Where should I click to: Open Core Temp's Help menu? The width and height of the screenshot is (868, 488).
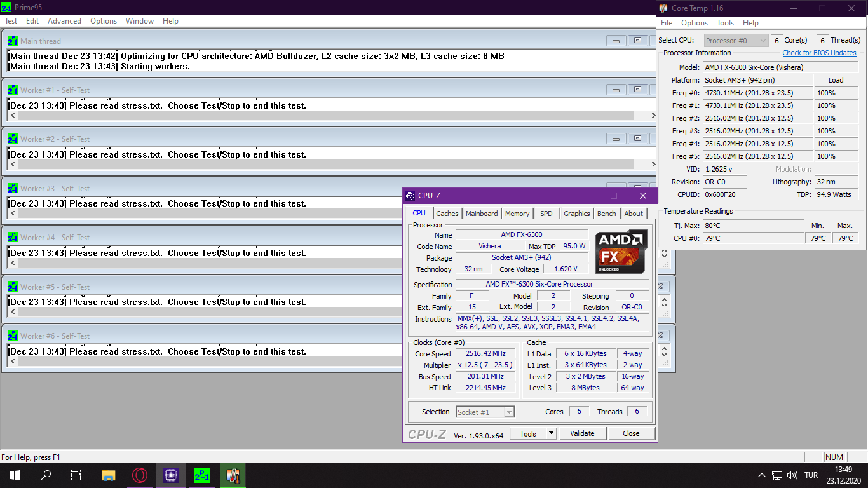tap(750, 23)
